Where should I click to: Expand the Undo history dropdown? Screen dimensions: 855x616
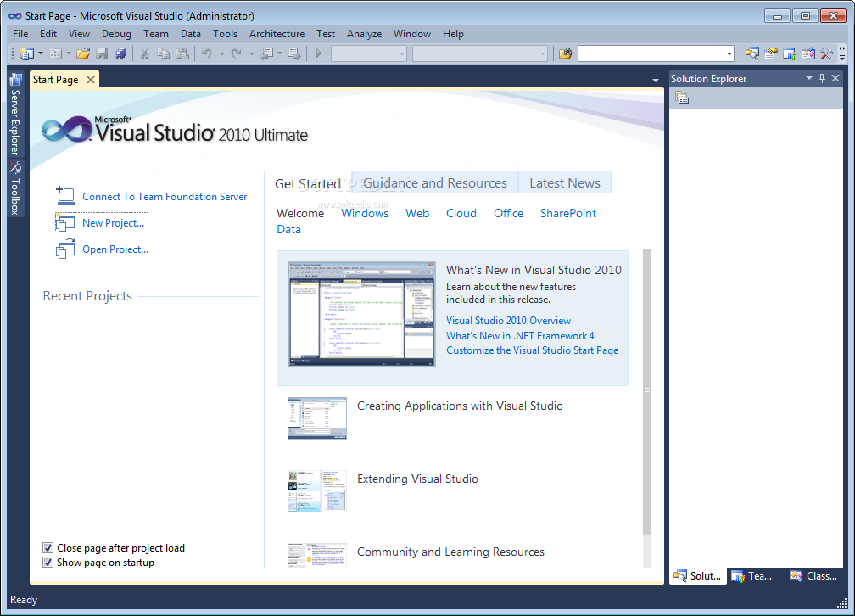tap(222, 53)
